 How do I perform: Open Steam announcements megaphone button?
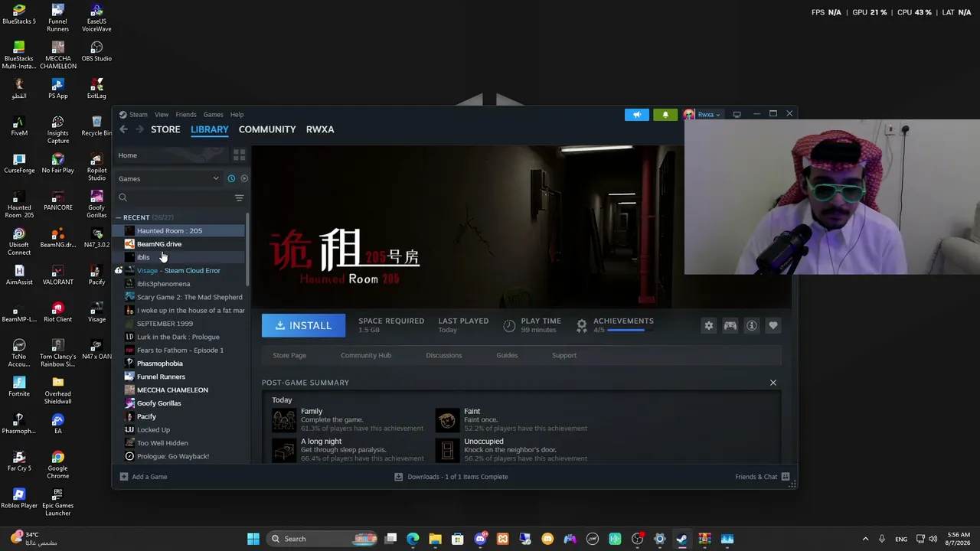click(636, 115)
